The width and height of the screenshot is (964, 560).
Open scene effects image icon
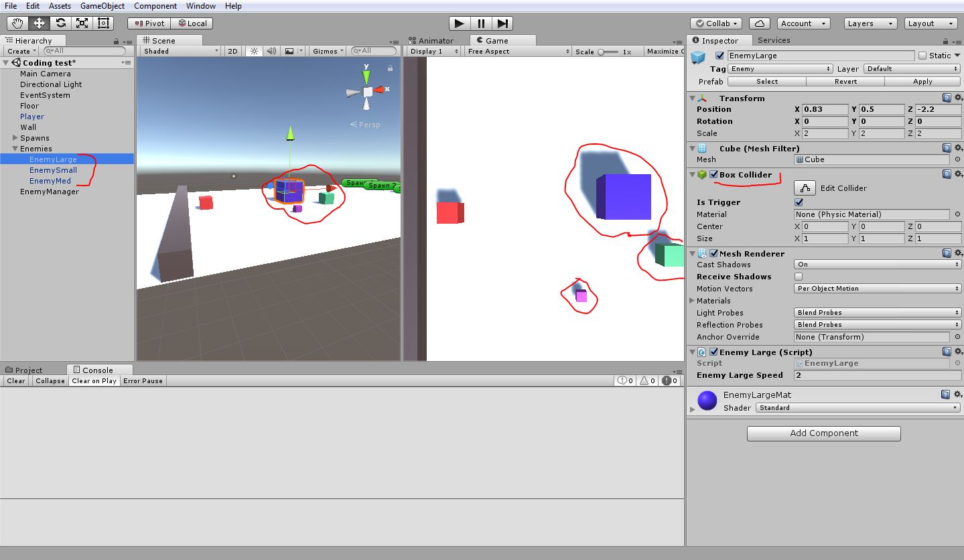[x=289, y=51]
